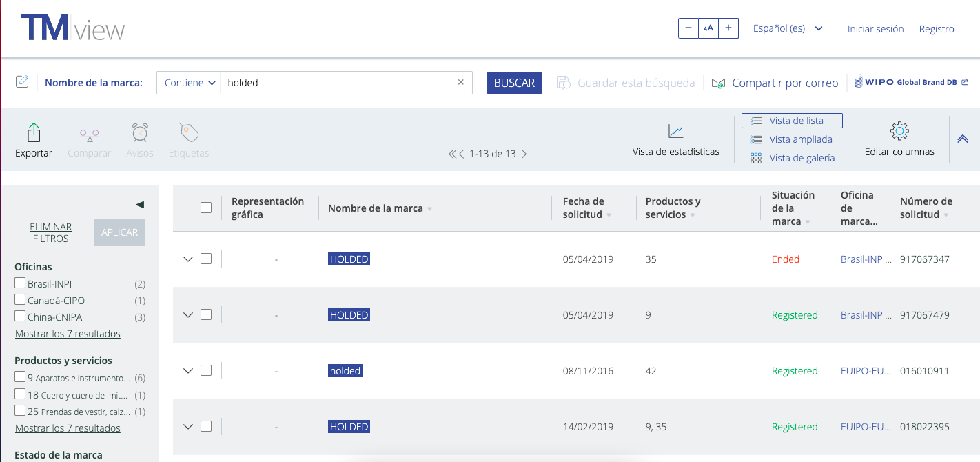Select all results with the header checkbox
980x462 pixels.
pyautogui.click(x=205, y=207)
